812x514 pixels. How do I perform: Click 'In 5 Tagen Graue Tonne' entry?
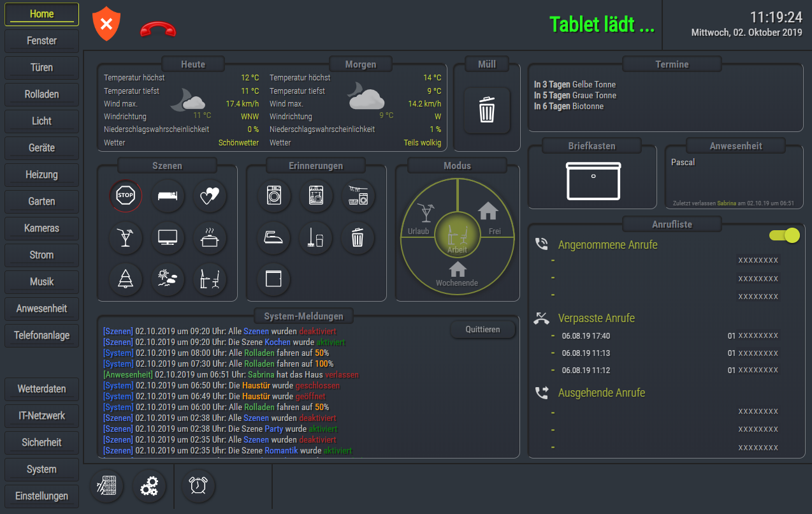575,95
